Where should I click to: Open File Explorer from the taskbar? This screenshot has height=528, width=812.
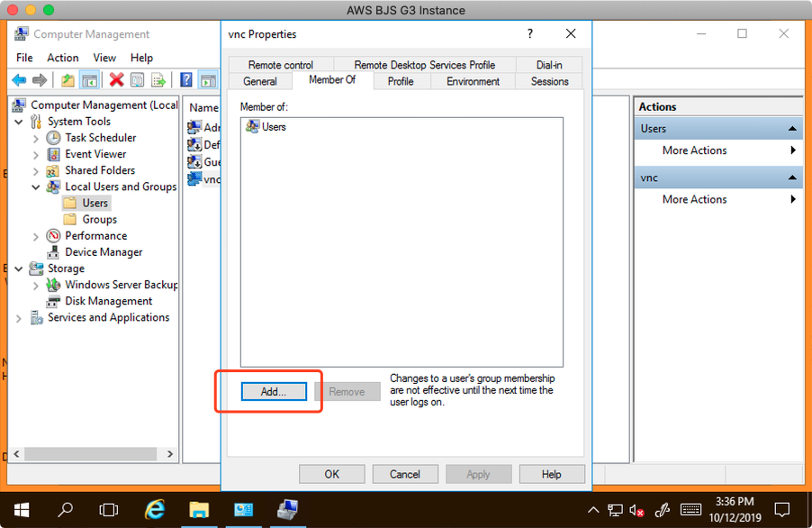click(199, 509)
